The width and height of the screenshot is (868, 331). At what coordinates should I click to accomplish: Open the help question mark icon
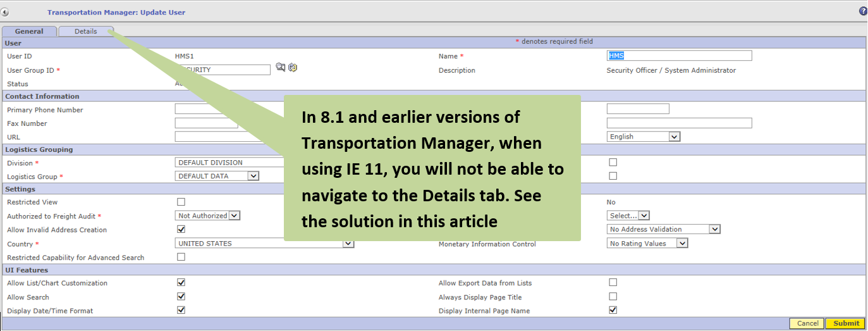863,11
